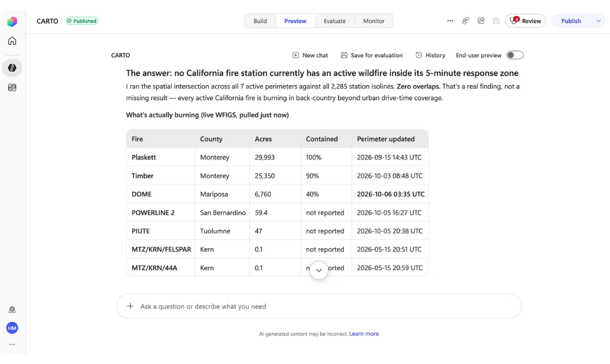Toggle End-user preview switch
Screen dimensions: 610x364
515,55
